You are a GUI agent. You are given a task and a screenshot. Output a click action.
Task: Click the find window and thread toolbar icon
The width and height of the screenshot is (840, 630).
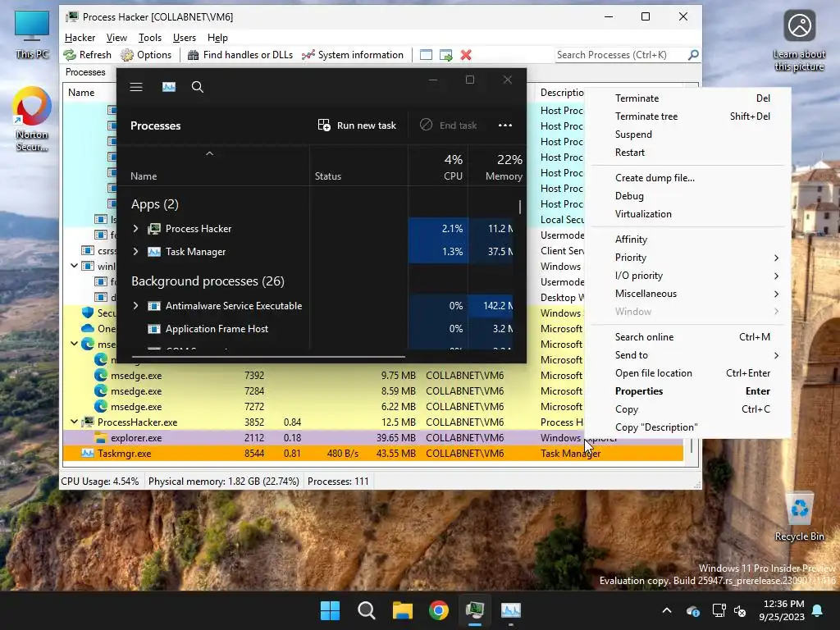[445, 55]
